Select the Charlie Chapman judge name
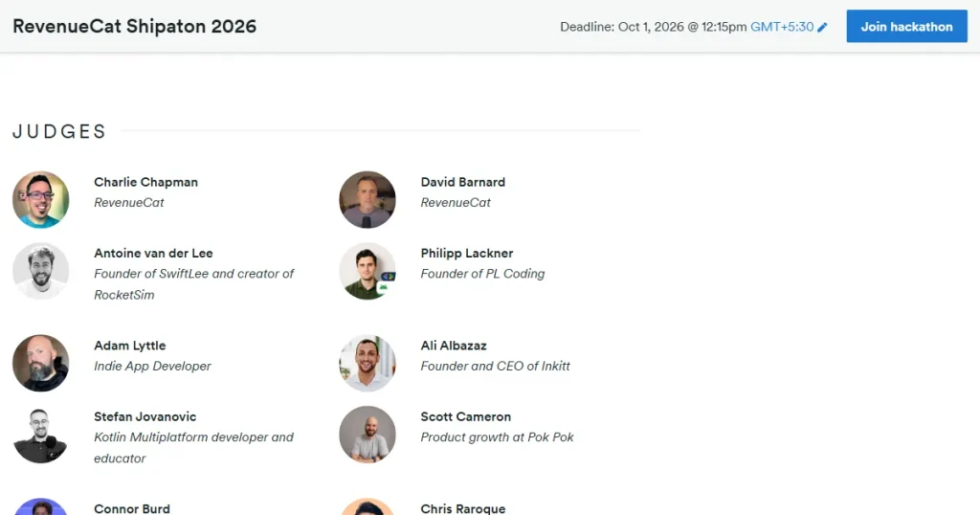This screenshot has width=980, height=515. 145,182
